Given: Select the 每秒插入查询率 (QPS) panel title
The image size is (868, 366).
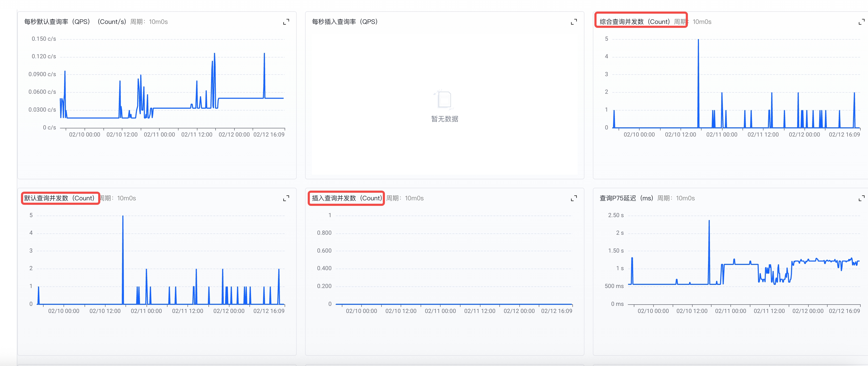Looking at the screenshot, I should click(x=345, y=22).
